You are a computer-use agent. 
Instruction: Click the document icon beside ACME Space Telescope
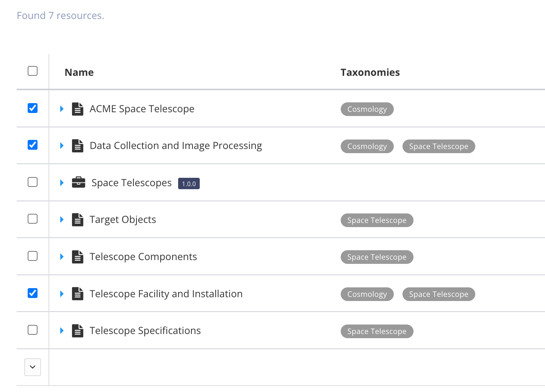point(78,108)
